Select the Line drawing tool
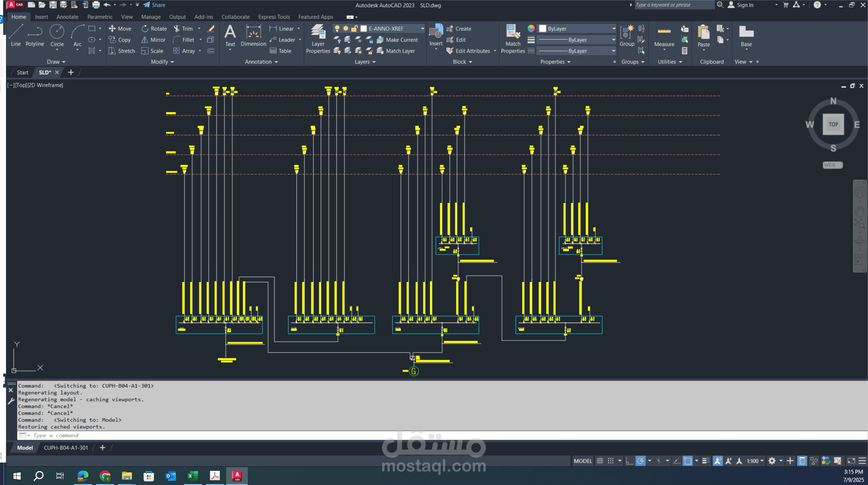Screen dimensions: 868x485 [x=16, y=35]
